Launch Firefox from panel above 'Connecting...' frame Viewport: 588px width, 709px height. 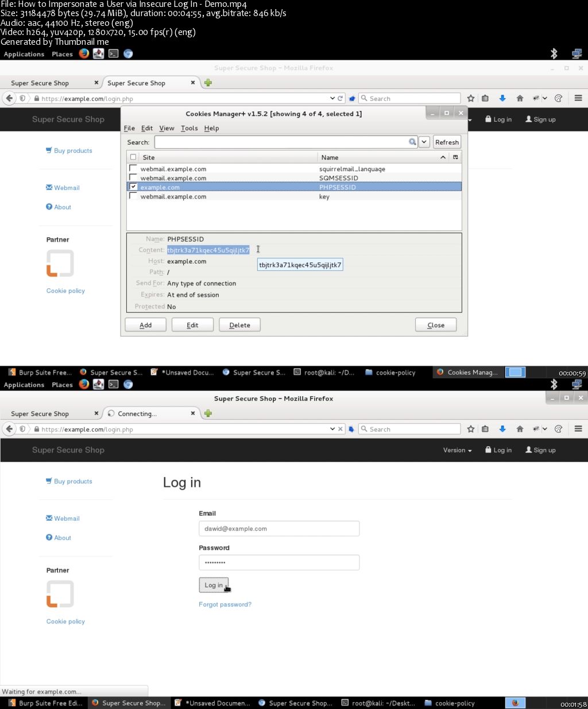click(x=84, y=384)
